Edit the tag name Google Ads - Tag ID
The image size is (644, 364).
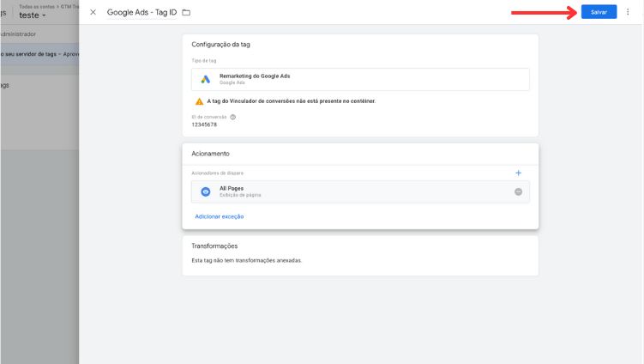pos(141,12)
